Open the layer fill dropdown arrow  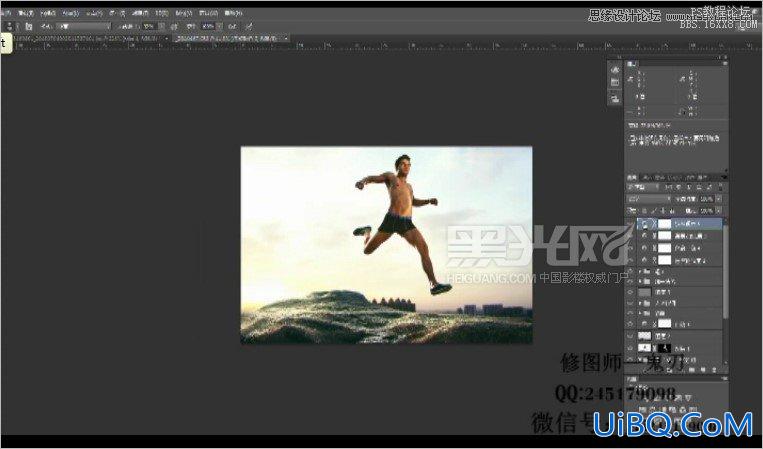click(719, 211)
